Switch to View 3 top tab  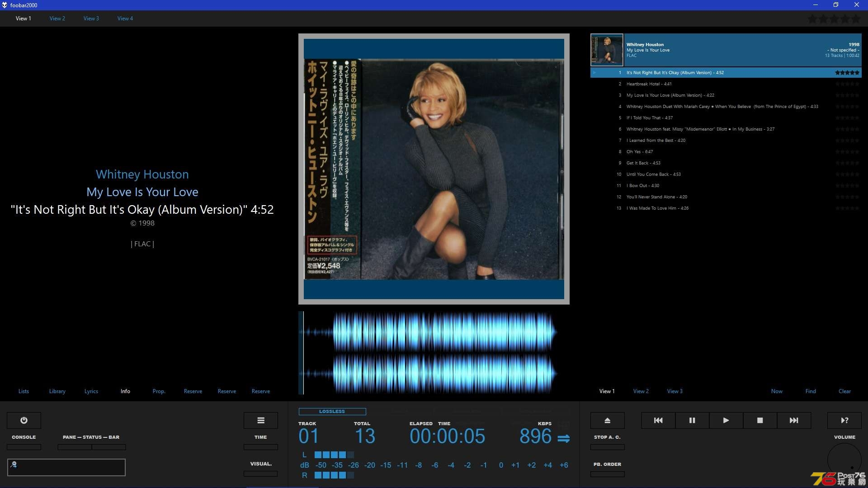coord(91,19)
